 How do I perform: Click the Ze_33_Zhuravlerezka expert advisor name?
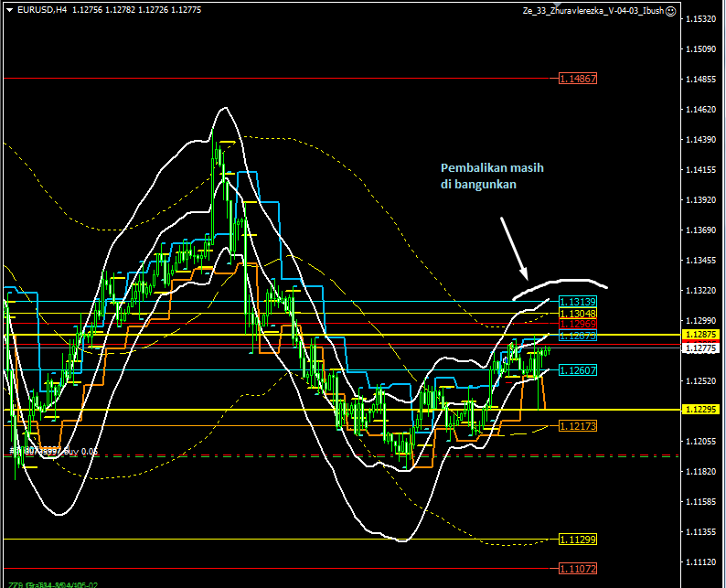click(592, 11)
